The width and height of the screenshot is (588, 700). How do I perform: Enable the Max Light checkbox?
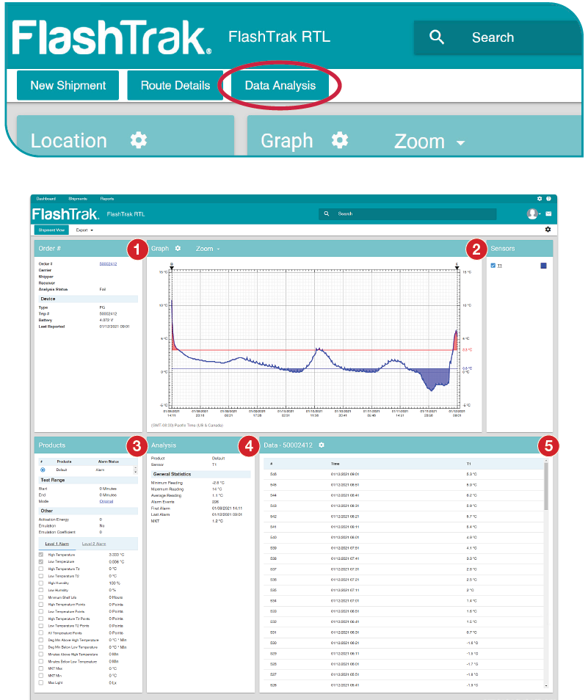(x=41, y=682)
